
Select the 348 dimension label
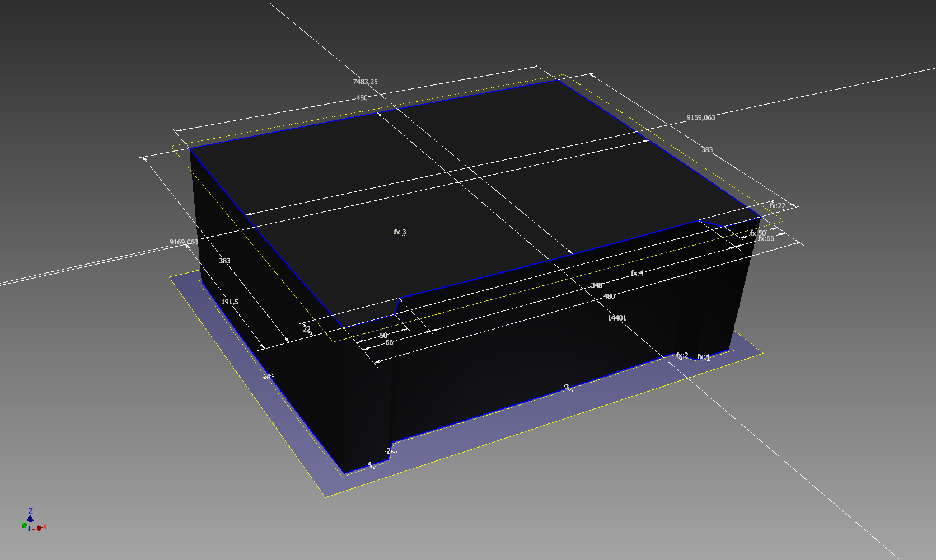597,285
